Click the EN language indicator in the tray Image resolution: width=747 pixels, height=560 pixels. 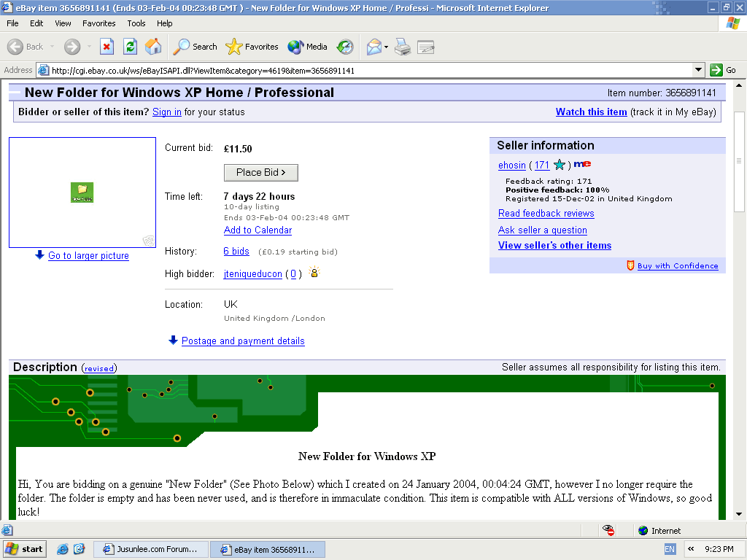click(670, 549)
